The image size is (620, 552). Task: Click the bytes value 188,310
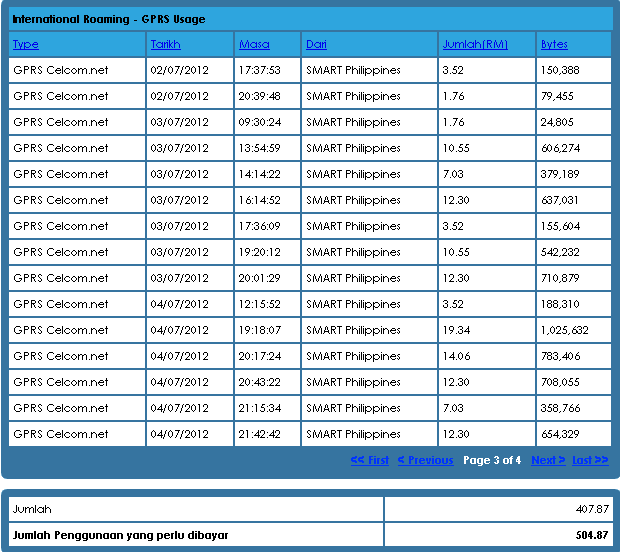tap(560, 304)
